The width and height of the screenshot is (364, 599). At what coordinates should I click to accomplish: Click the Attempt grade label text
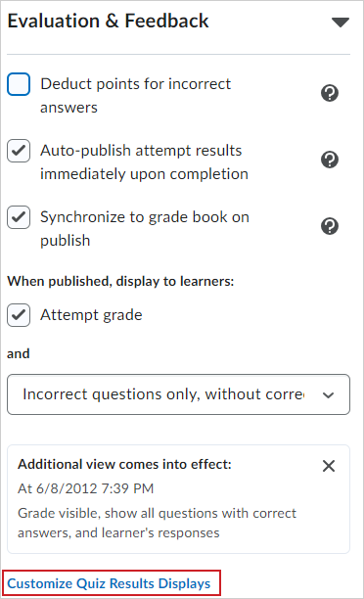(x=91, y=315)
